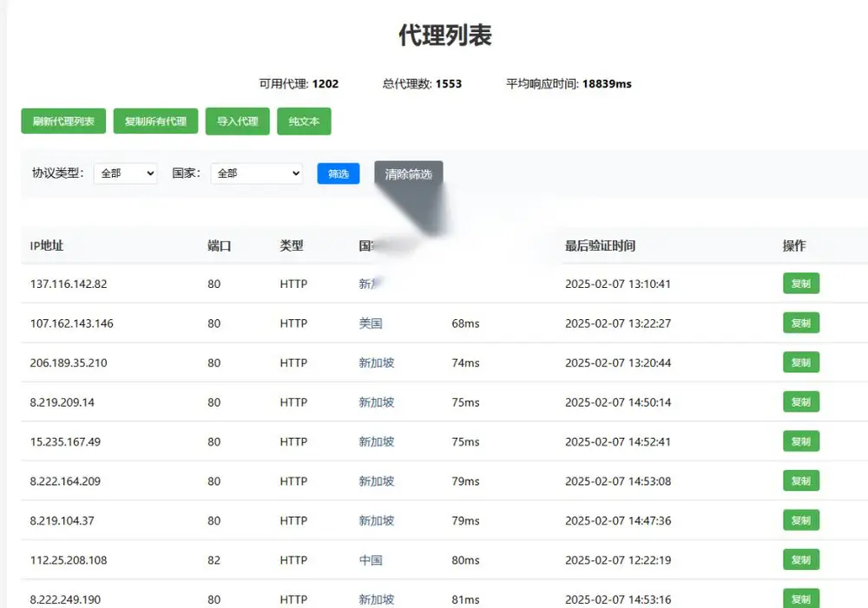Select IP address 206.189.35.210

click(x=69, y=363)
